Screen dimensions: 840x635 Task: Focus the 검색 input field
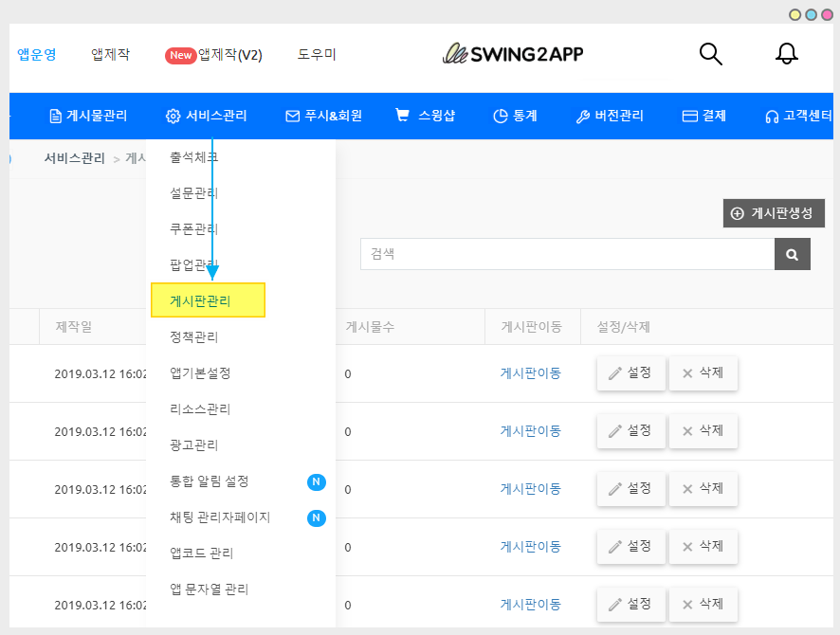click(x=566, y=254)
